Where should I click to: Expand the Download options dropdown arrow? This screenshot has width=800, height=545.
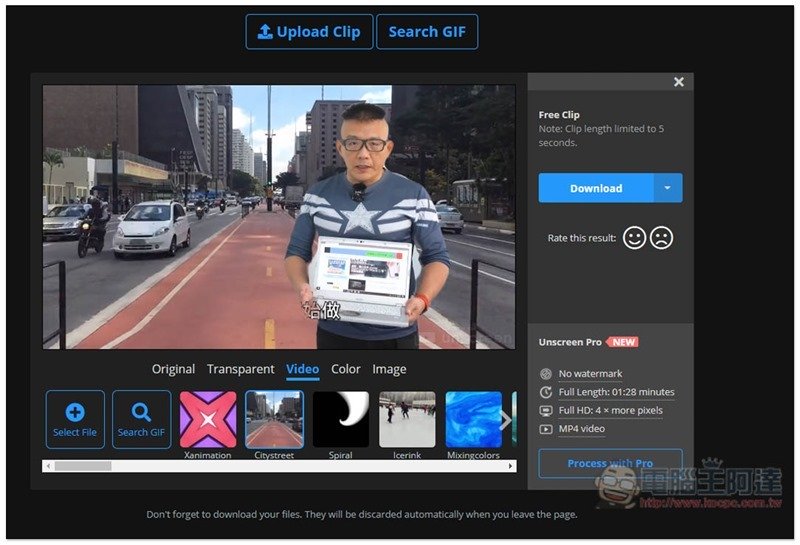point(669,188)
